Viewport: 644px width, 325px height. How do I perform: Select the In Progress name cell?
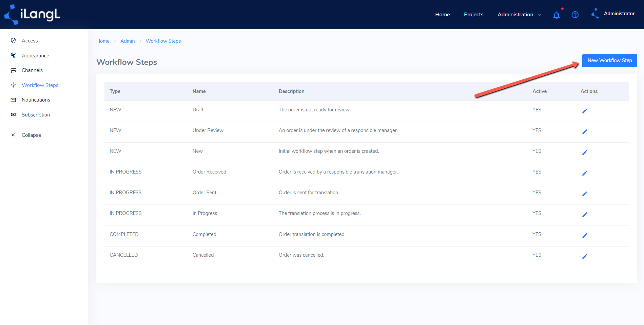[205, 213]
